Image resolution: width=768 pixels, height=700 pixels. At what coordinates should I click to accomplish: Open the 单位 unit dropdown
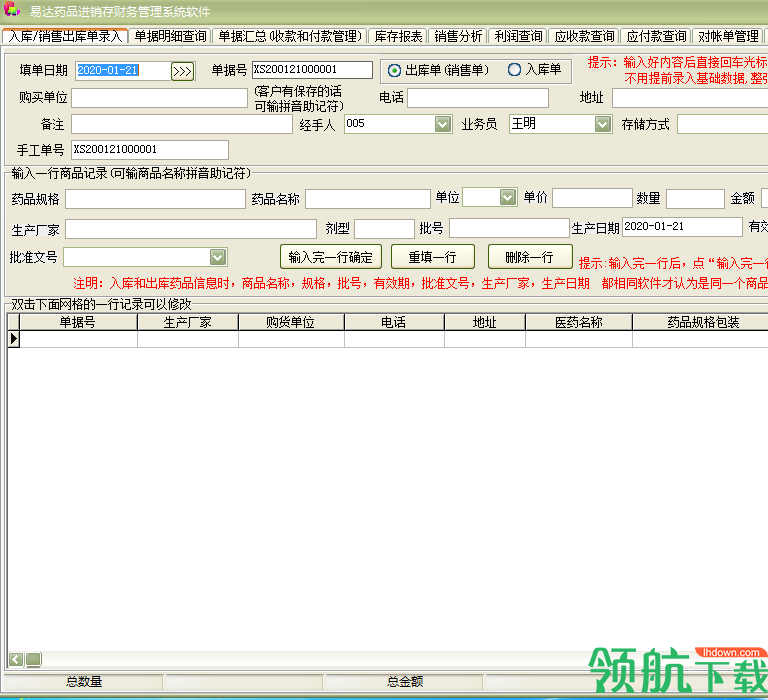[x=508, y=197]
